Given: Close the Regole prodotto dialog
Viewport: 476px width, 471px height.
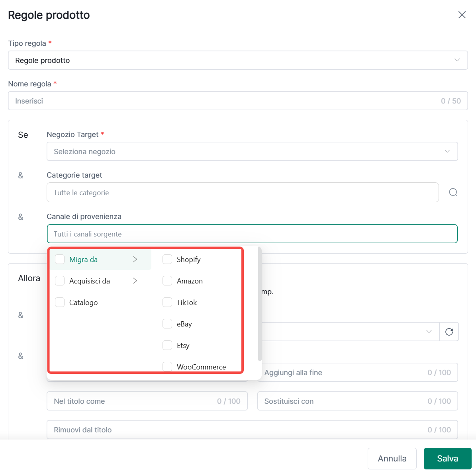Looking at the screenshot, I should [462, 15].
